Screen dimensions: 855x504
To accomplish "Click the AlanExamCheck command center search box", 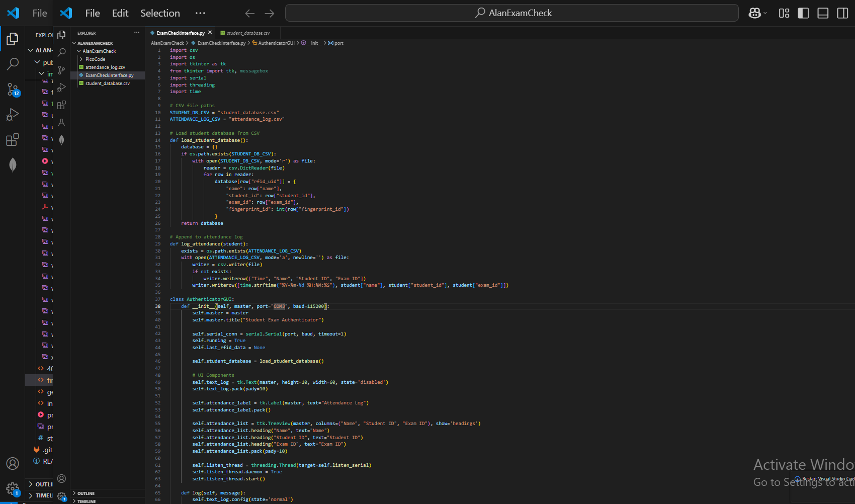I will pos(511,13).
